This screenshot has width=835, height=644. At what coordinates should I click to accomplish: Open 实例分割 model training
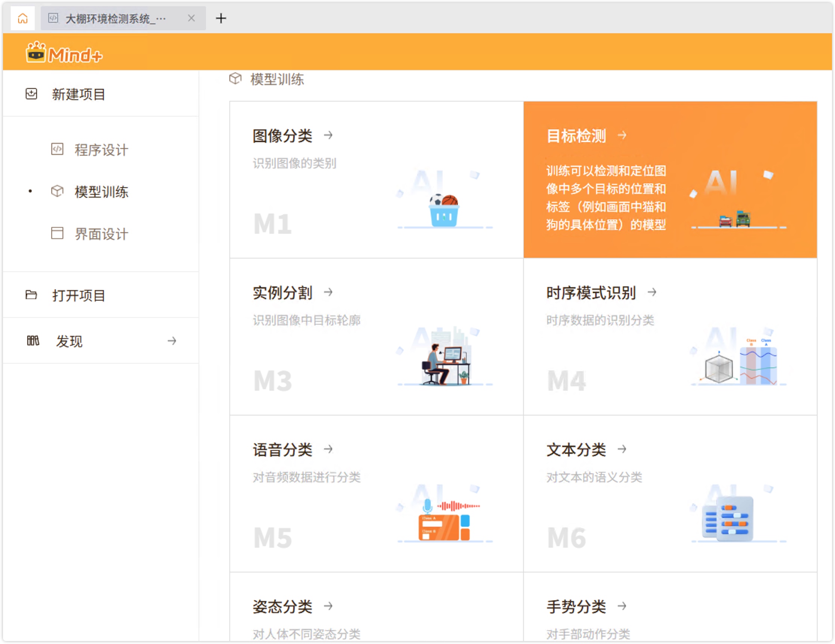pyautogui.click(x=282, y=293)
